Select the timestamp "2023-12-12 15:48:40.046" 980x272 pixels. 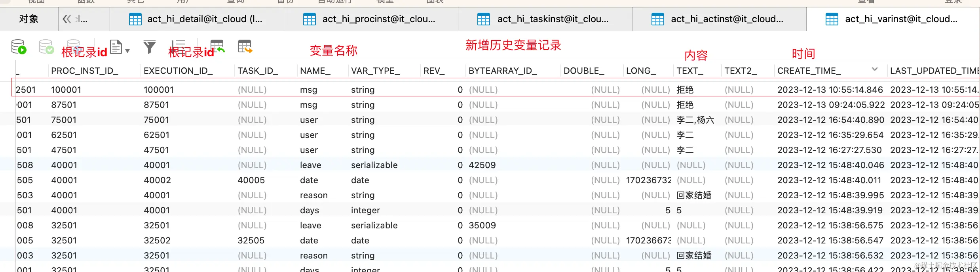click(x=830, y=165)
